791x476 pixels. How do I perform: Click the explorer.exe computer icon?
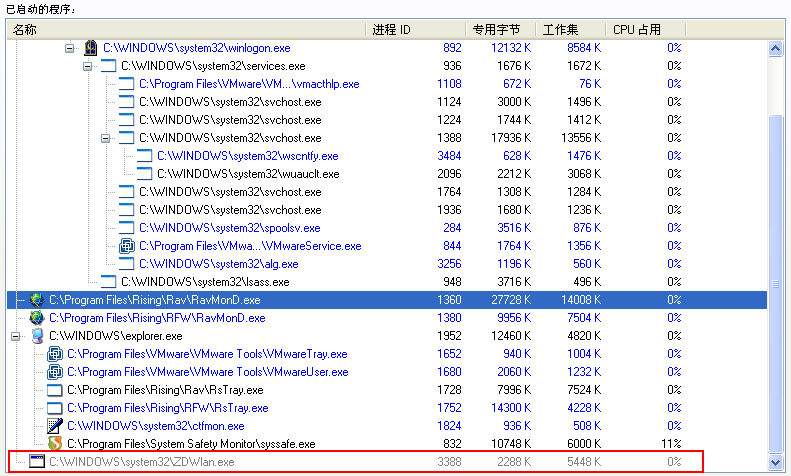(x=37, y=336)
